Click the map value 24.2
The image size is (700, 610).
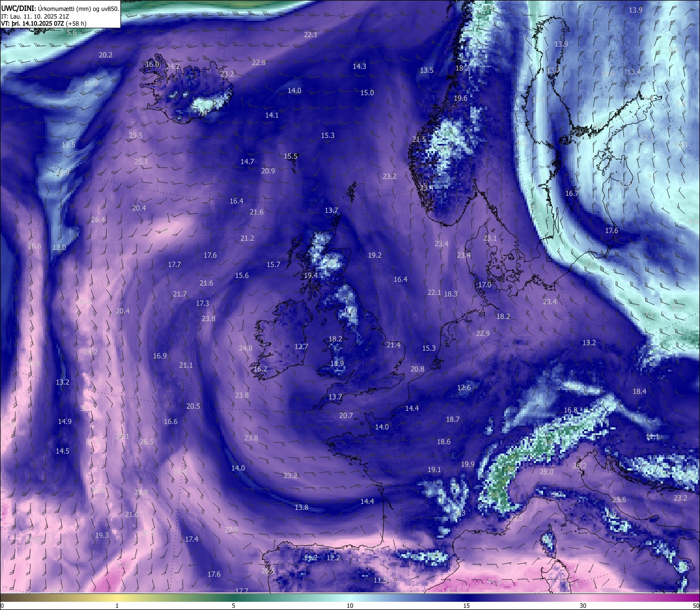pyautogui.click(x=173, y=66)
